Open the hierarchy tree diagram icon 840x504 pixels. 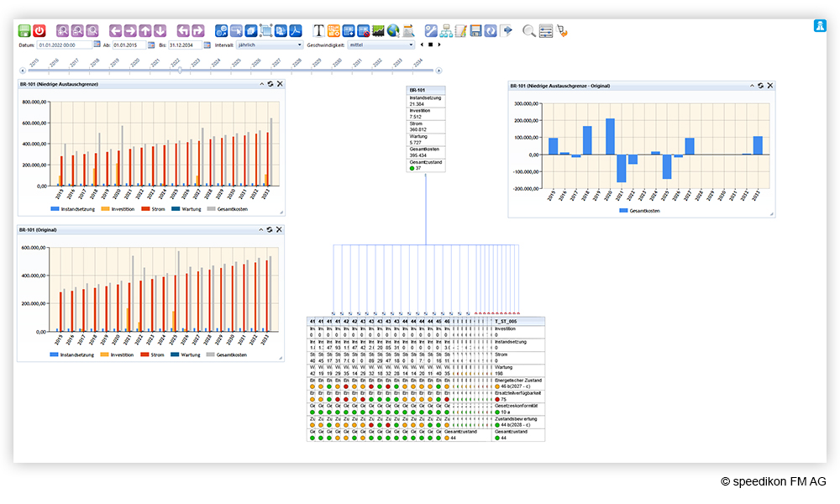pos(446,31)
